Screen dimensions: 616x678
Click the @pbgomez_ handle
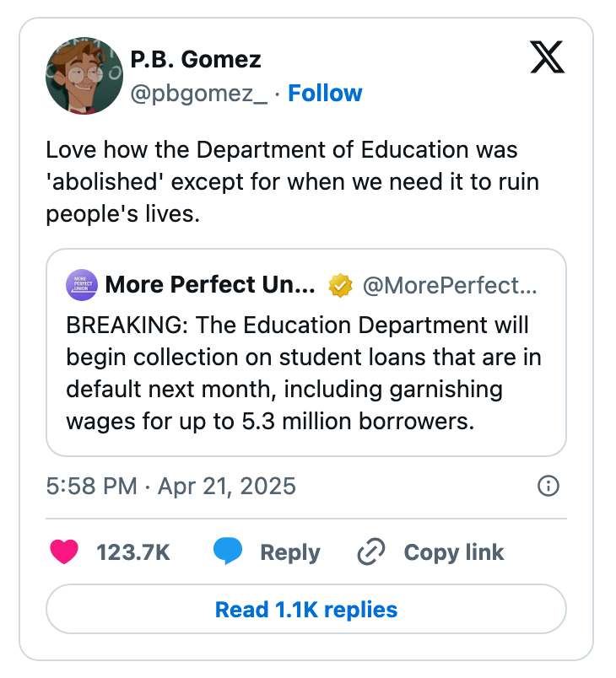point(198,94)
